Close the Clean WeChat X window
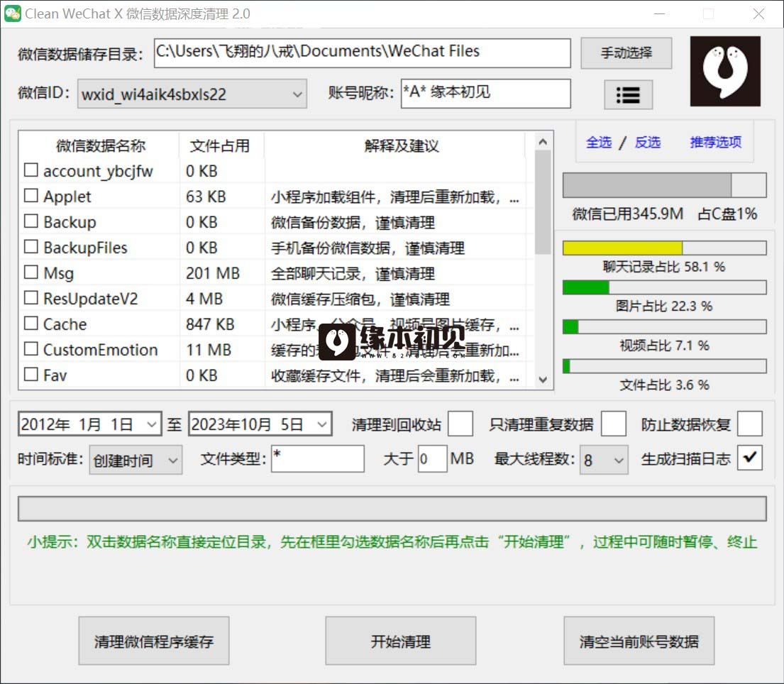This screenshot has height=684, width=784. pos(758,13)
